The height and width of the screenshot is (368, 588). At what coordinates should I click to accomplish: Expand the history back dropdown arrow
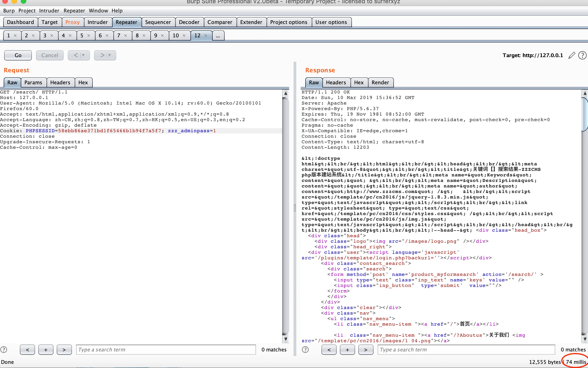click(83, 55)
